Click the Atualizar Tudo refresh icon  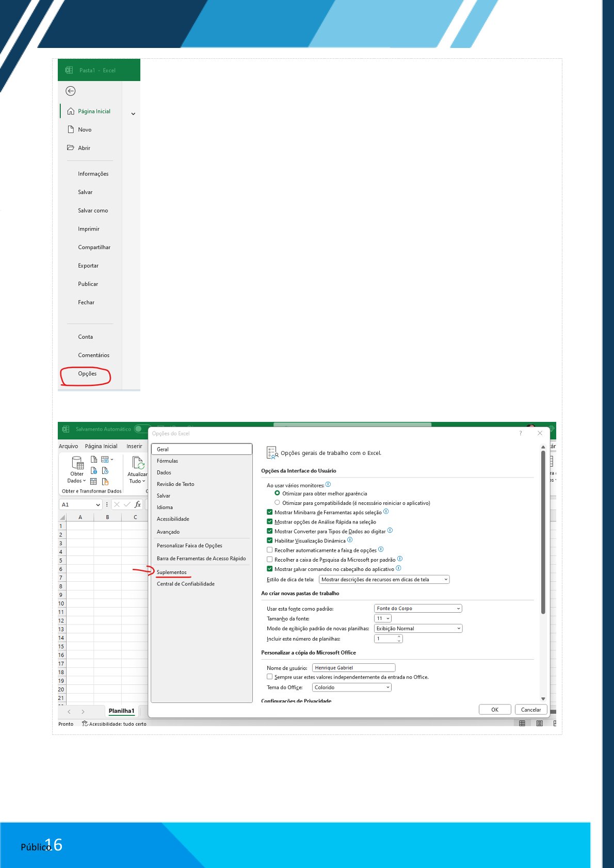[x=138, y=462]
